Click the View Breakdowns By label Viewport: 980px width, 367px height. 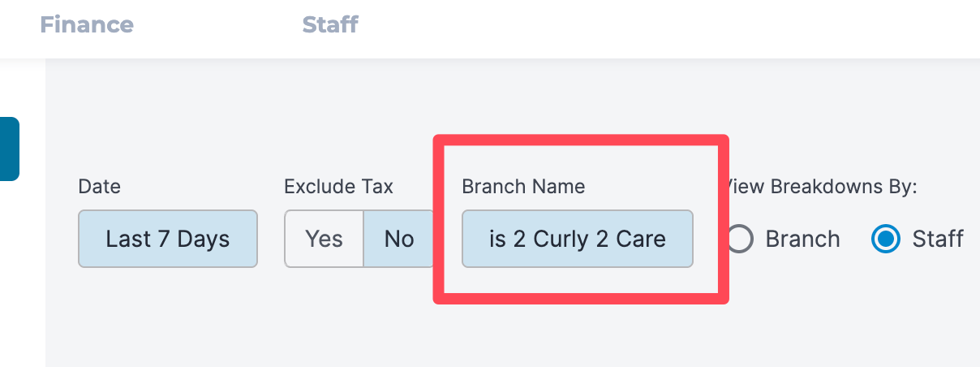[x=821, y=187]
